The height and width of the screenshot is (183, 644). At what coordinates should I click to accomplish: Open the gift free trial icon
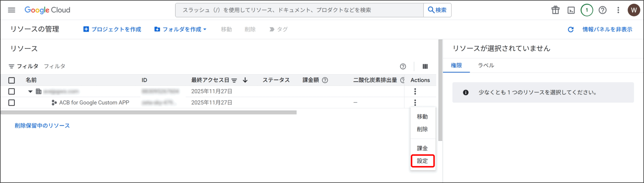point(555,10)
